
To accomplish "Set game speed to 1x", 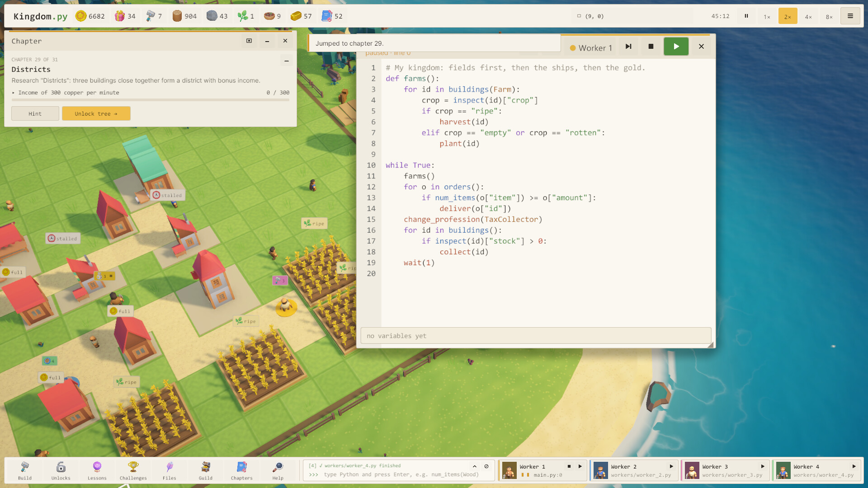I will (767, 16).
